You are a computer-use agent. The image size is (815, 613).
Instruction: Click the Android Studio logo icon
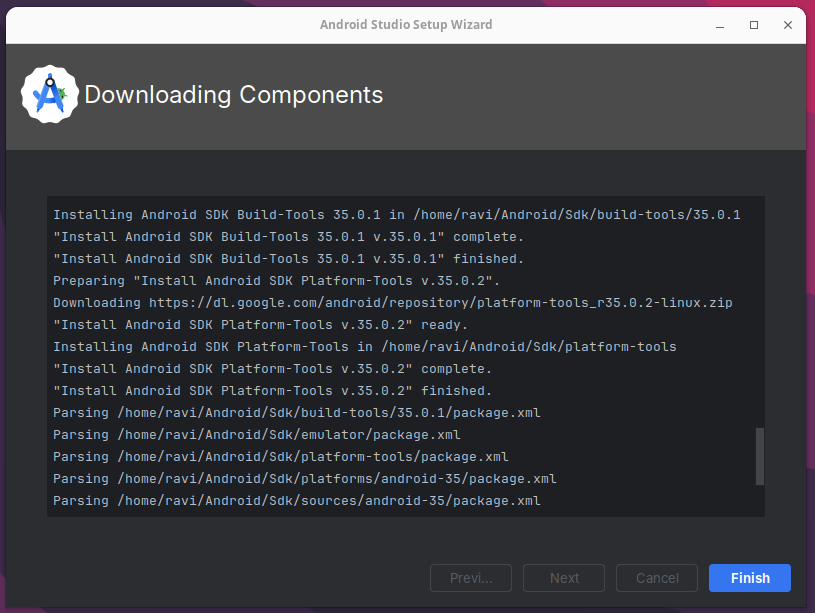tap(50, 95)
